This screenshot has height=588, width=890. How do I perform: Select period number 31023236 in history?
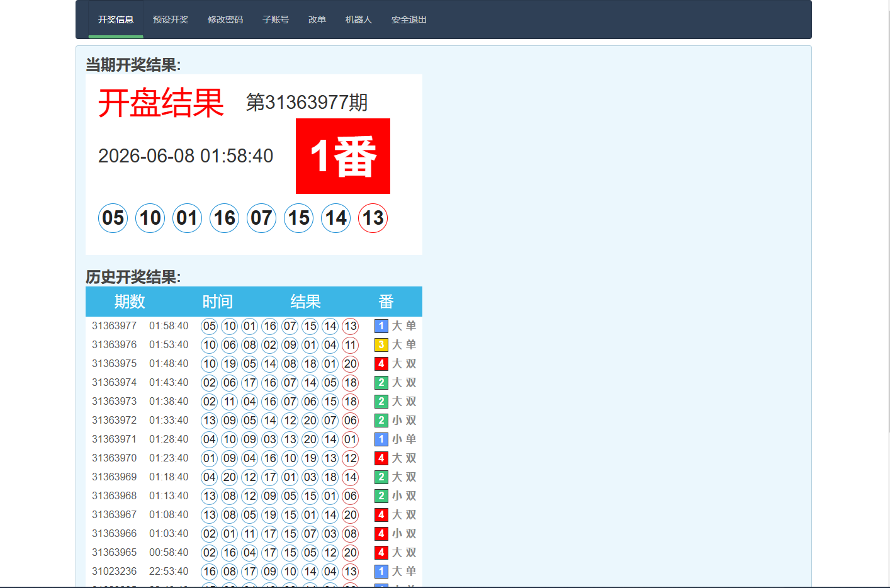pos(115,572)
